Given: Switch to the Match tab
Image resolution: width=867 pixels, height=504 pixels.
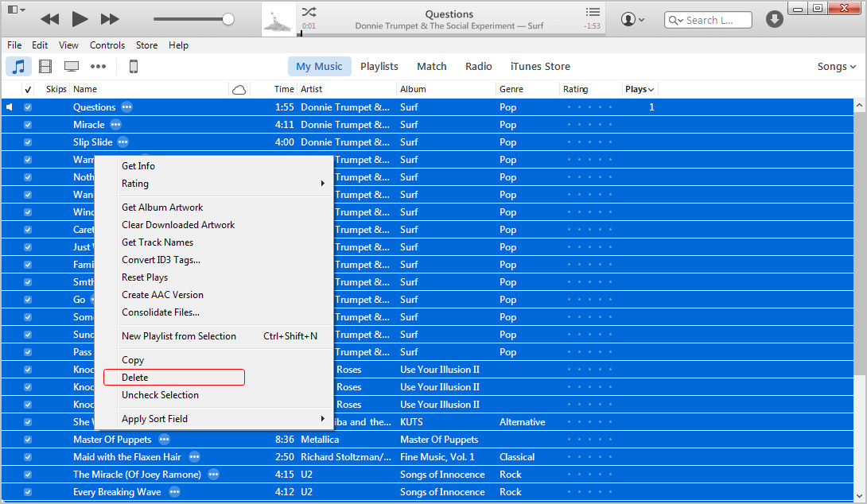Looking at the screenshot, I should (x=432, y=66).
